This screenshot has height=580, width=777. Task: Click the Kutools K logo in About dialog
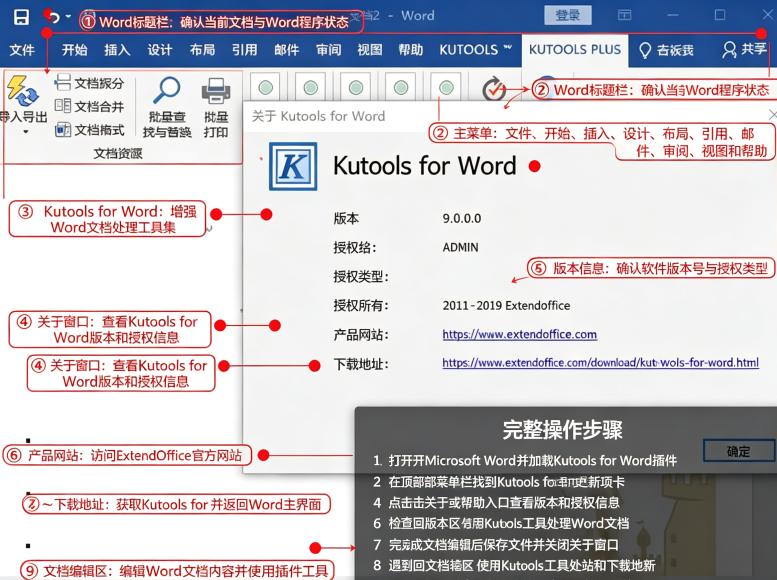point(293,167)
